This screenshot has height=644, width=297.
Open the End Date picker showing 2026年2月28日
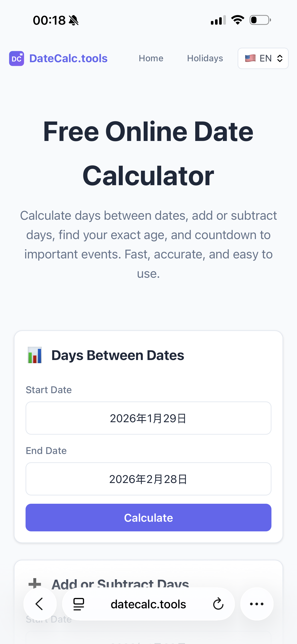tap(148, 478)
